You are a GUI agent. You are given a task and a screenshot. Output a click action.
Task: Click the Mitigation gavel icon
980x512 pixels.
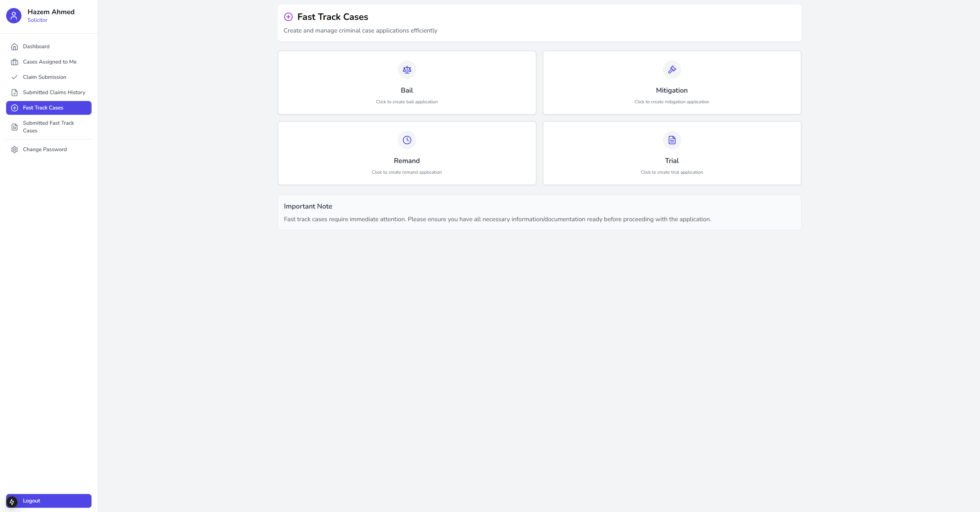[x=672, y=70]
